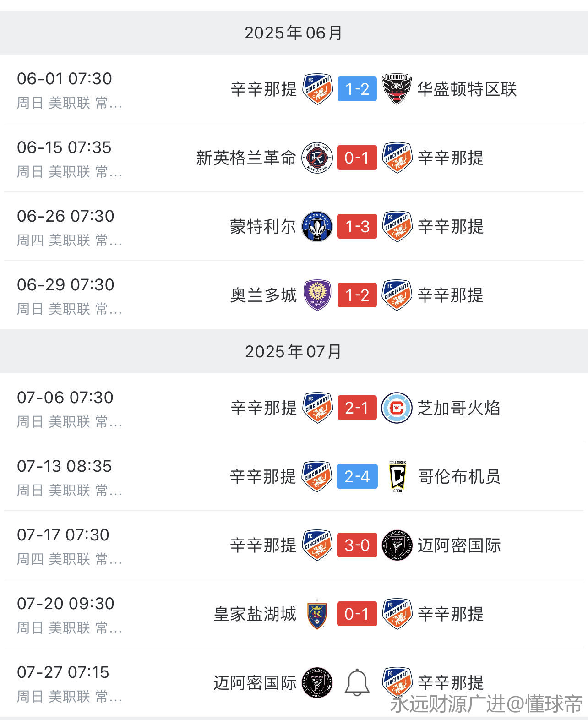
Task: Toggle the reminder bell for 07-27 match
Action: [357, 682]
